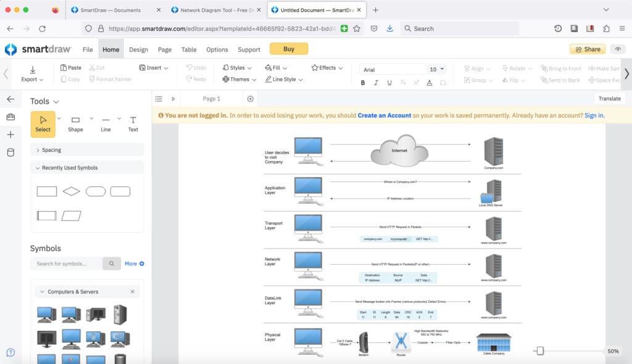Click the symbol search magnifier button

click(x=112, y=263)
